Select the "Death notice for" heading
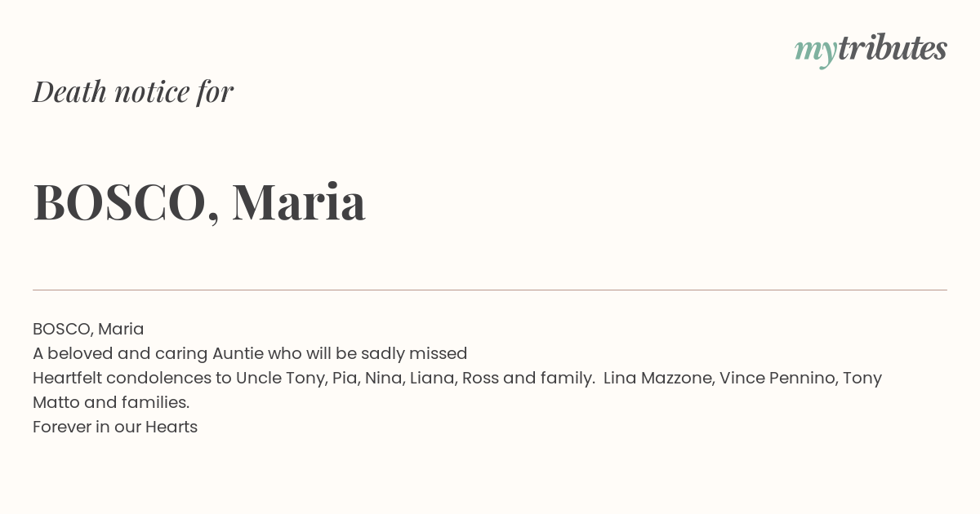 click(x=133, y=91)
